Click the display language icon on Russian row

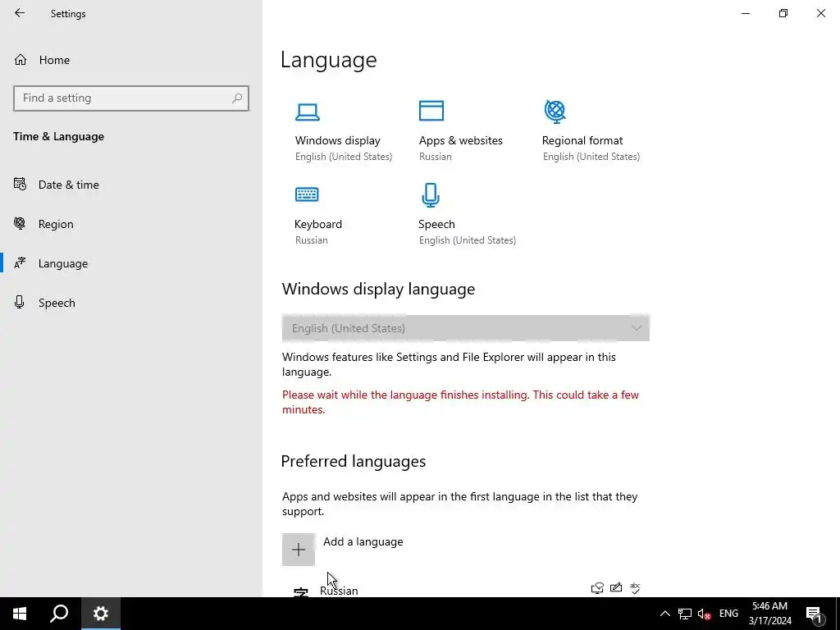point(597,588)
